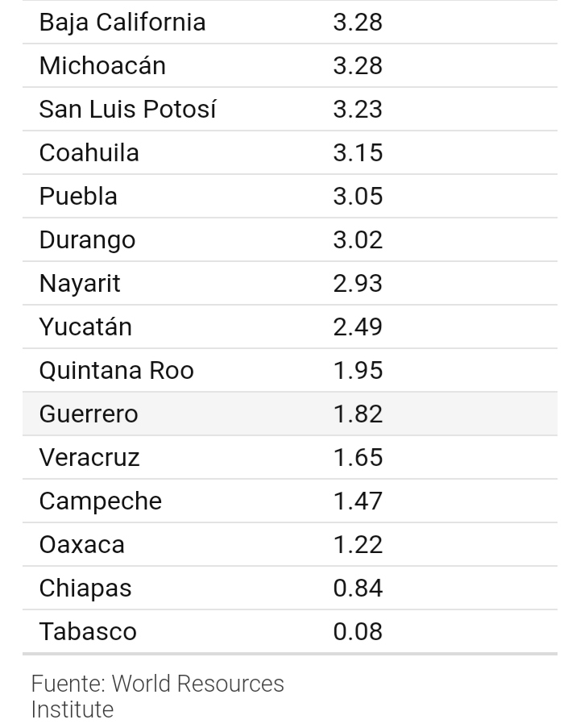Click the 3.15 value beside Coahuila
The height and width of the screenshot is (728, 580).
tap(358, 152)
